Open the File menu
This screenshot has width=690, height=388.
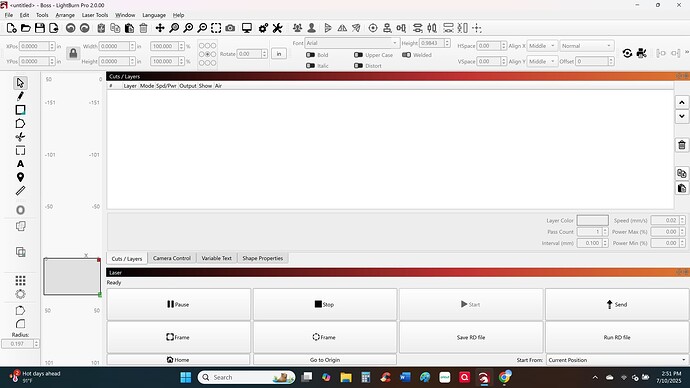click(9, 15)
